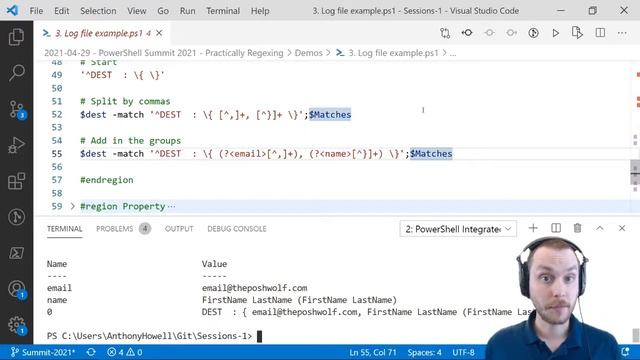Click Ln 55, Col 71 cursor position
640x360 pixels.
[373, 352]
